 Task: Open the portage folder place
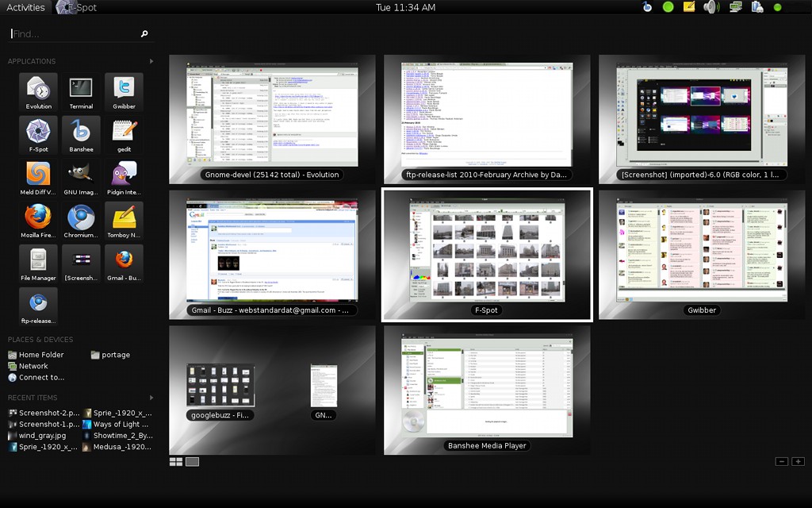[x=110, y=355]
